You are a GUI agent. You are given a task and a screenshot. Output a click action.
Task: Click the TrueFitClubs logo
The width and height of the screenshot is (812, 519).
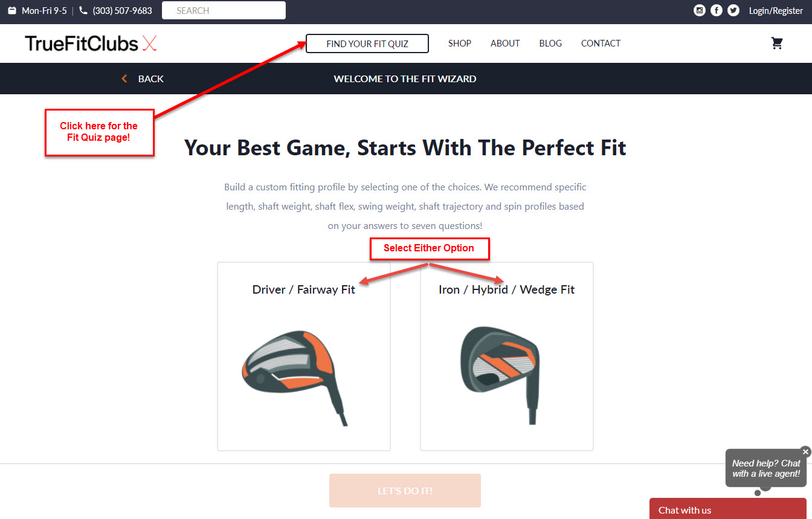tap(91, 44)
